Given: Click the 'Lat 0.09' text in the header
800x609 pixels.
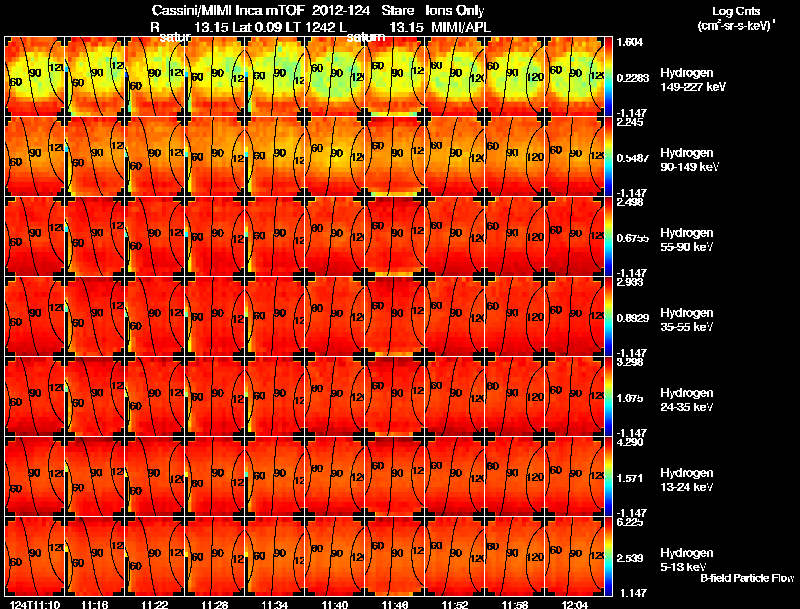Looking at the screenshot, I should (x=258, y=27).
